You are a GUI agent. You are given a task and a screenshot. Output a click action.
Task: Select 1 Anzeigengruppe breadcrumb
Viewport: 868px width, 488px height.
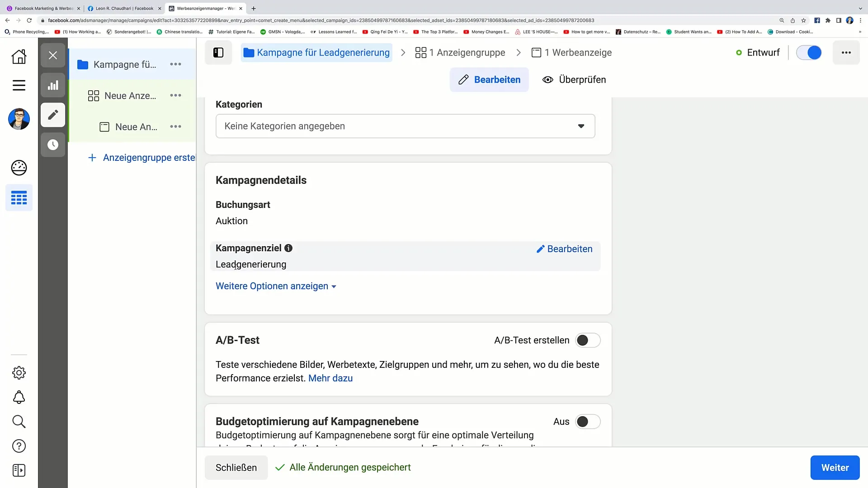click(x=460, y=52)
